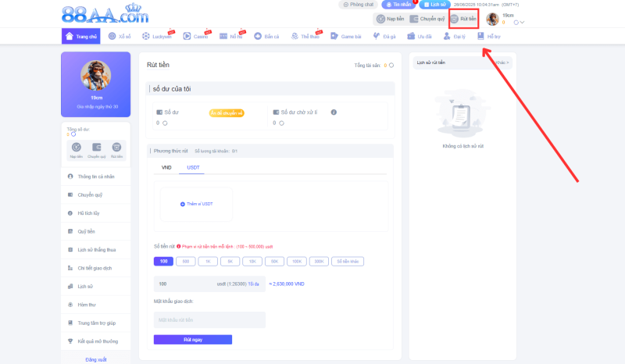Click Thêm ví USDT to add wallet
Image resolution: width=625 pixels, height=364 pixels.
pos(197,204)
